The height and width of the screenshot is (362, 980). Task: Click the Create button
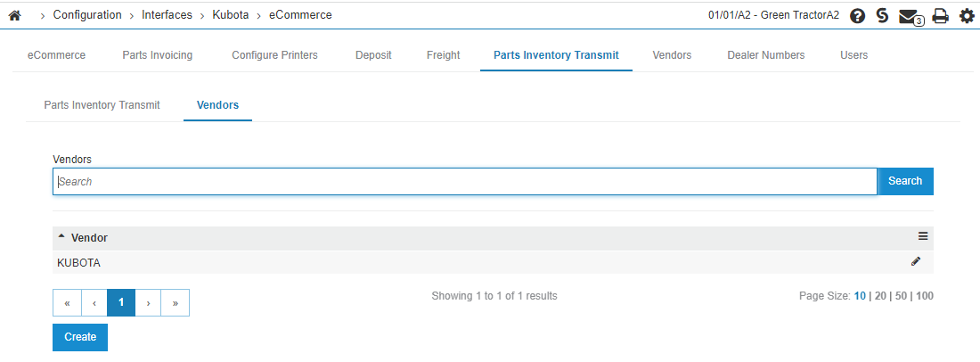pyautogui.click(x=80, y=337)
